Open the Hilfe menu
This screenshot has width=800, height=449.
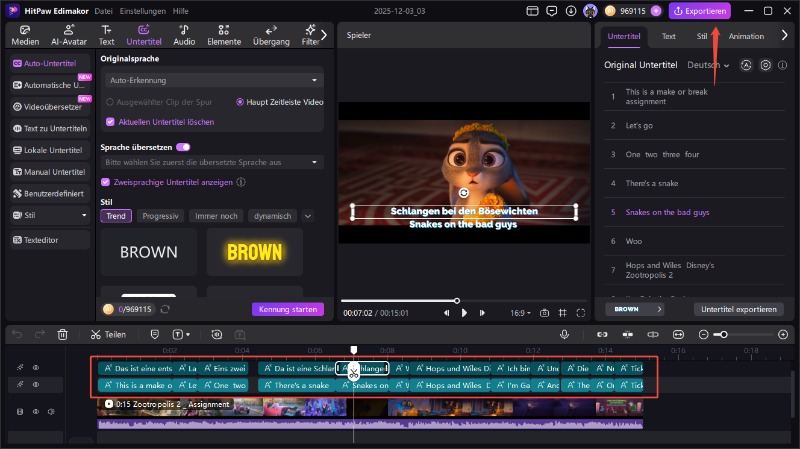pyautogui.click(x=181, y=11)
